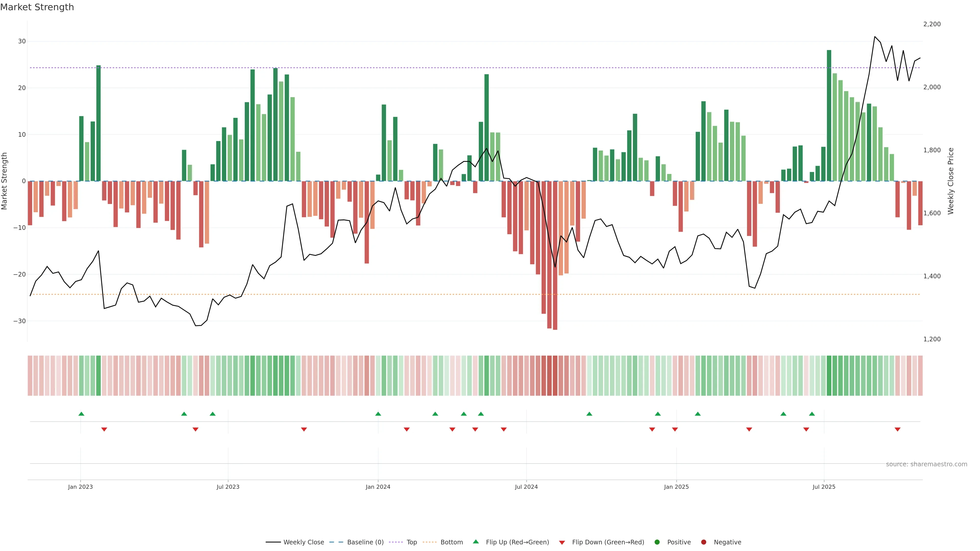The width and height of the screenshot is (980, 551).
Task: Click the Jan 2025 x-axis label
Action: coord(676,487)
